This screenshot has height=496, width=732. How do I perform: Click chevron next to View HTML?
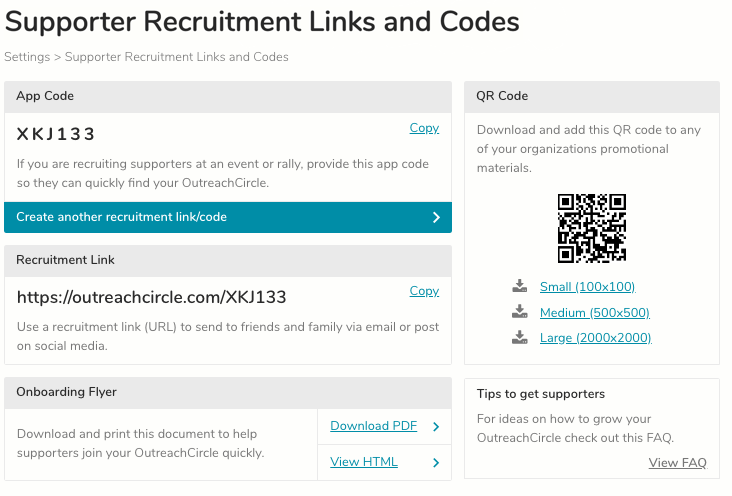pyautogui.click(x=436, y=462)
